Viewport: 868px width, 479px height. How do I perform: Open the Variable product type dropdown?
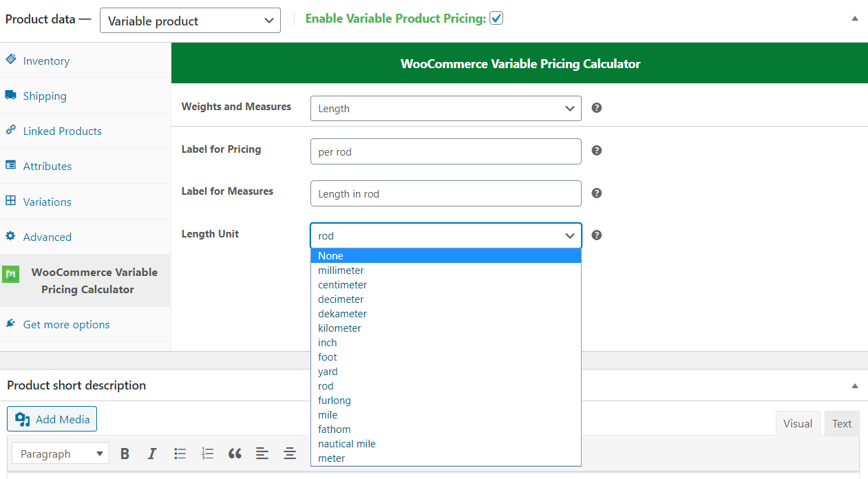pyautogui.click(x=190, y=21)
